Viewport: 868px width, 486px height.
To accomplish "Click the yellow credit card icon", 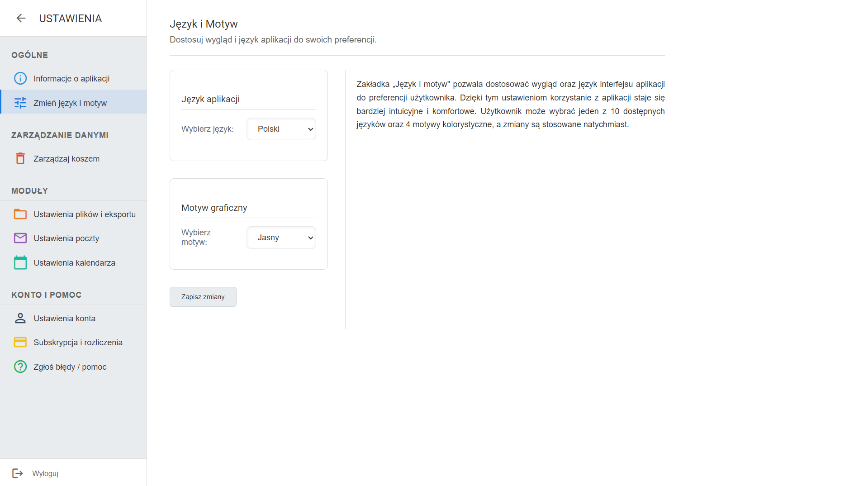I will [x=20, y=342].
